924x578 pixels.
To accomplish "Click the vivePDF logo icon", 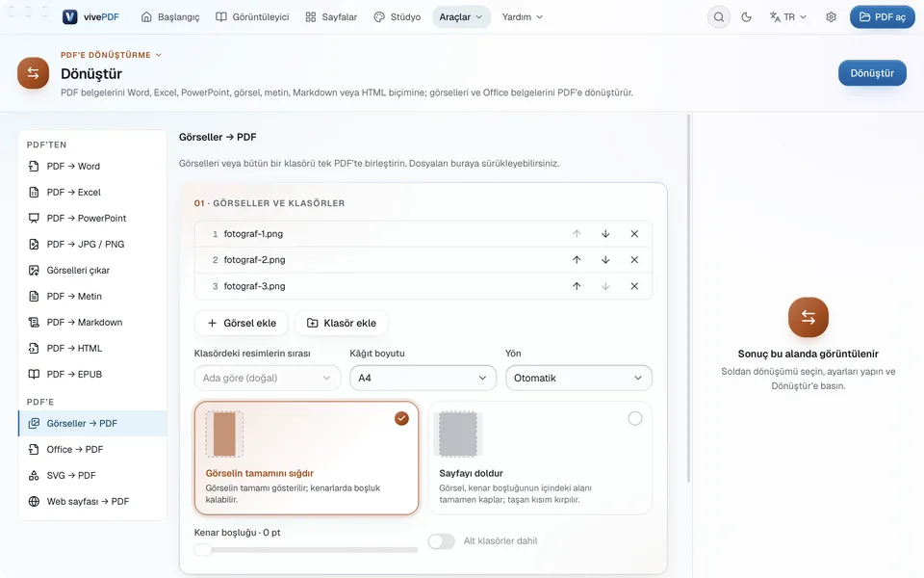I will point(69,17).
